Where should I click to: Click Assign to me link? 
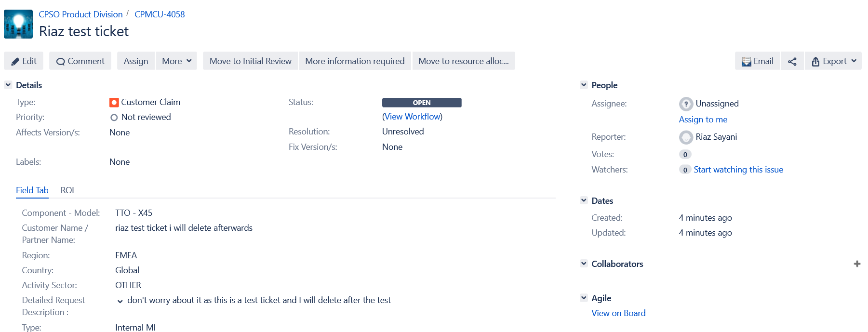click(x=703, y=120)
